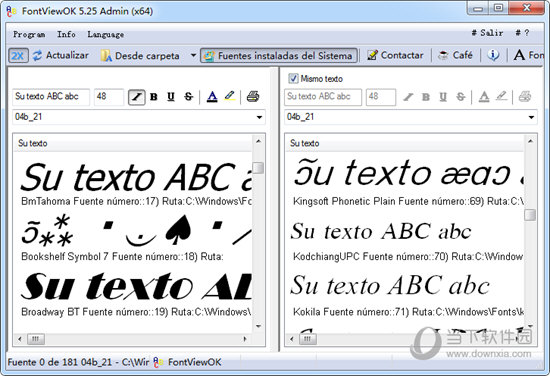This screenshot has height=376, width=550.
Task: Select the Broadway BT font sample
Action: 136,286
